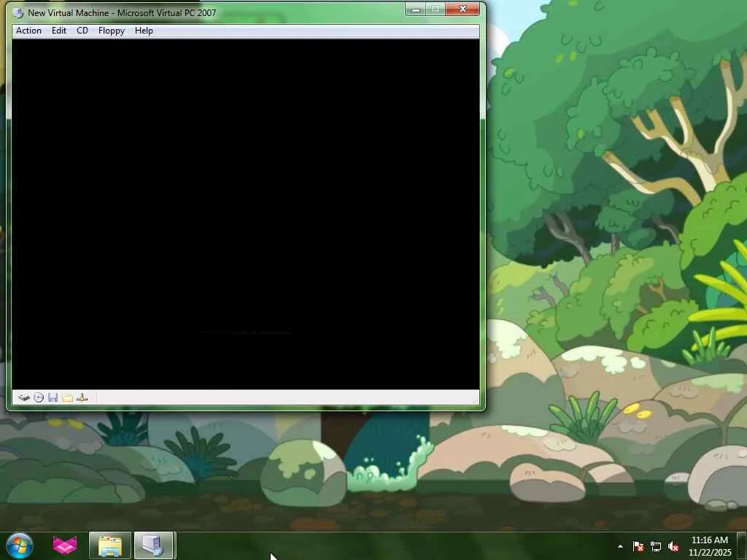Open the network tray icon

coord(656,546)
